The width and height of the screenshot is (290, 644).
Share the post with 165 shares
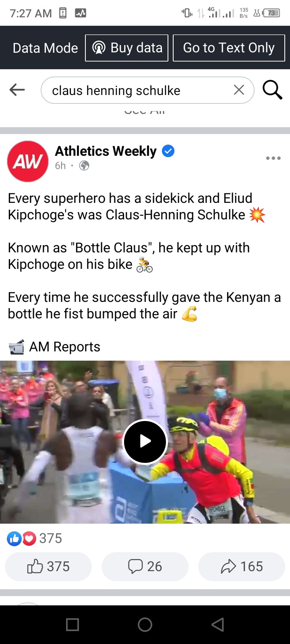point(242,566)
